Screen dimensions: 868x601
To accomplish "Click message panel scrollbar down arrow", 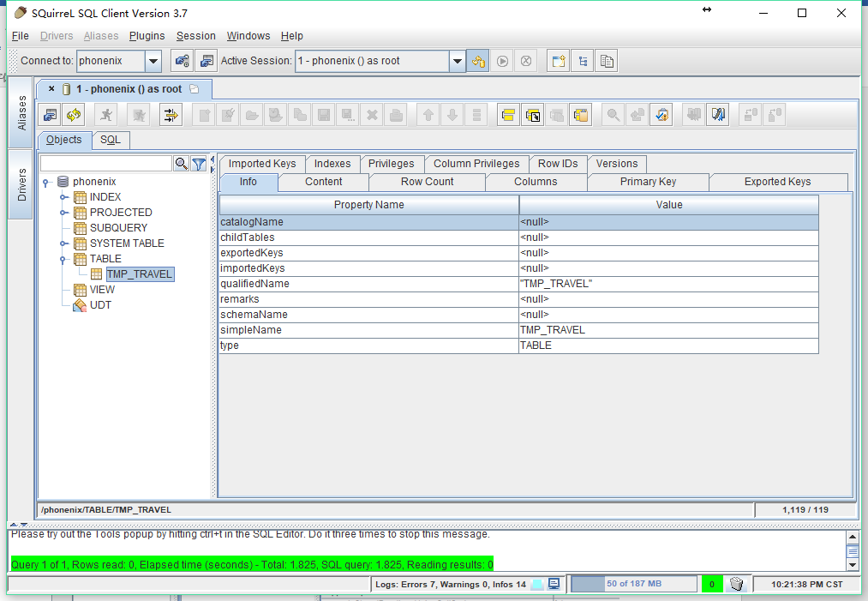I will [x=852, y=565].
